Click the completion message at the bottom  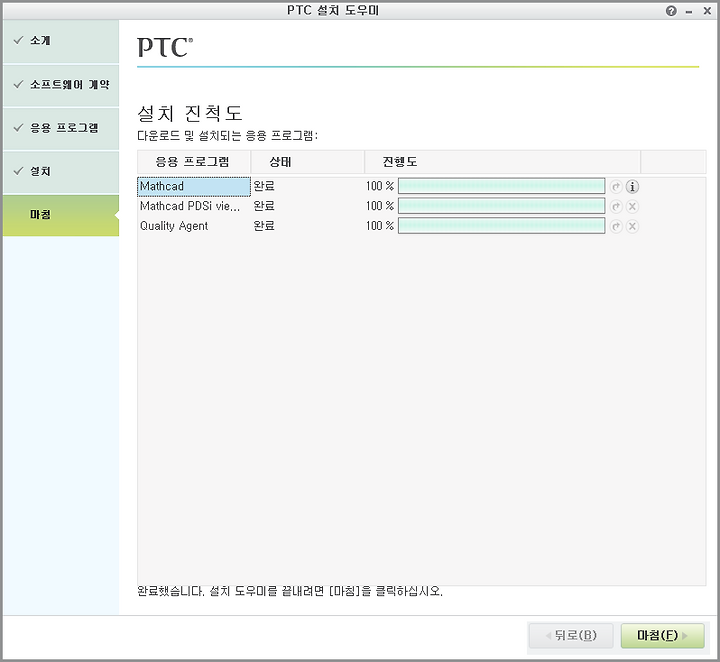pyautogui.click(x=290, y=591)
